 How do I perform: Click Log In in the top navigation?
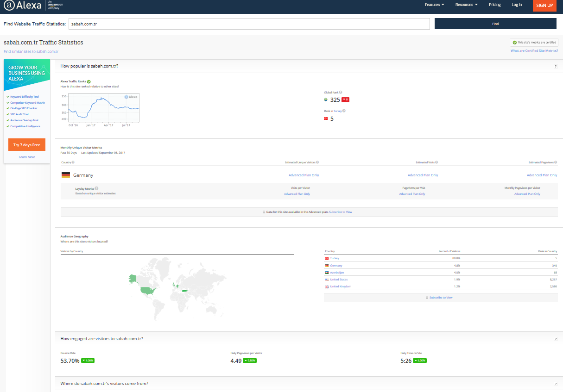click(517, 5)
